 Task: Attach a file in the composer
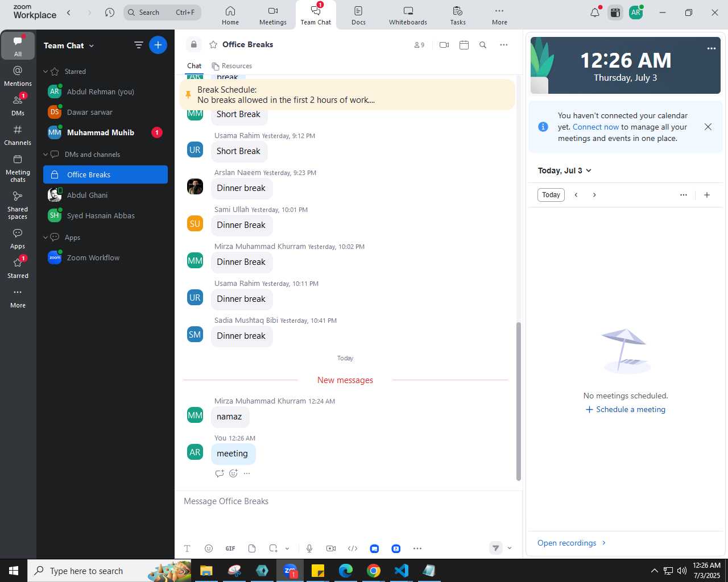coord(252,548)
